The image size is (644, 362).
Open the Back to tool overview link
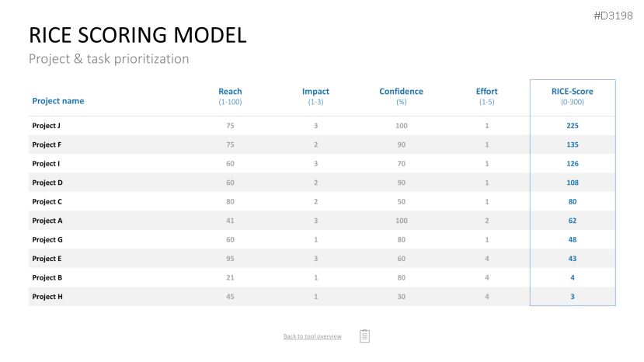(312, 336)
